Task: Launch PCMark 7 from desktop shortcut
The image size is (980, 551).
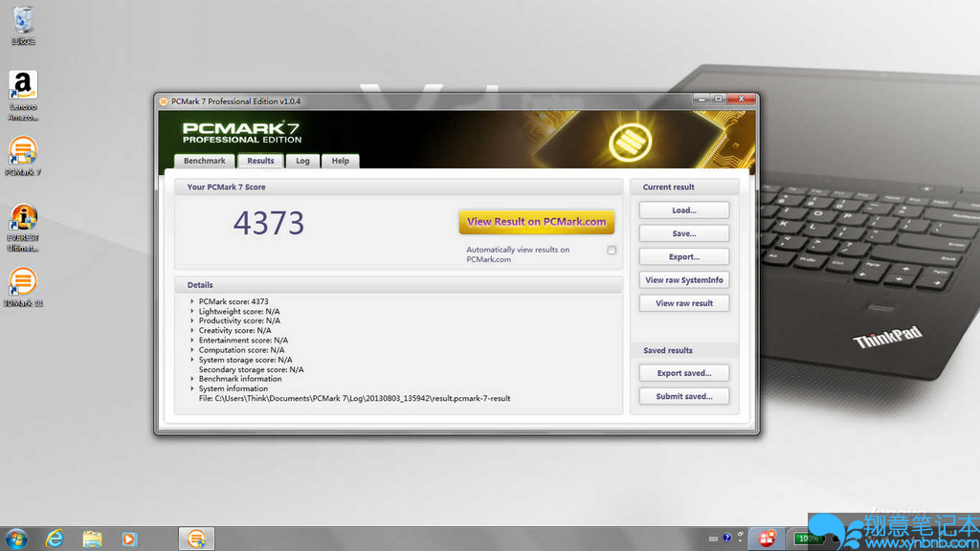Action: 23,152
